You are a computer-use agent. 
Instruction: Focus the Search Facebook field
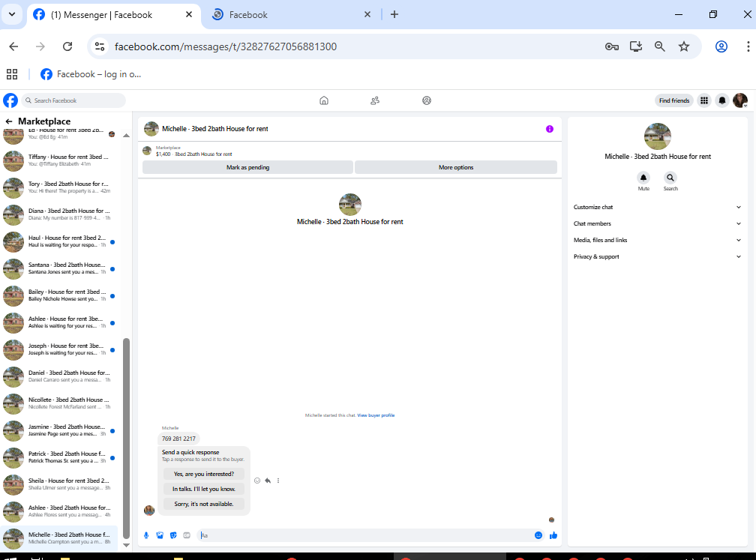73,100
